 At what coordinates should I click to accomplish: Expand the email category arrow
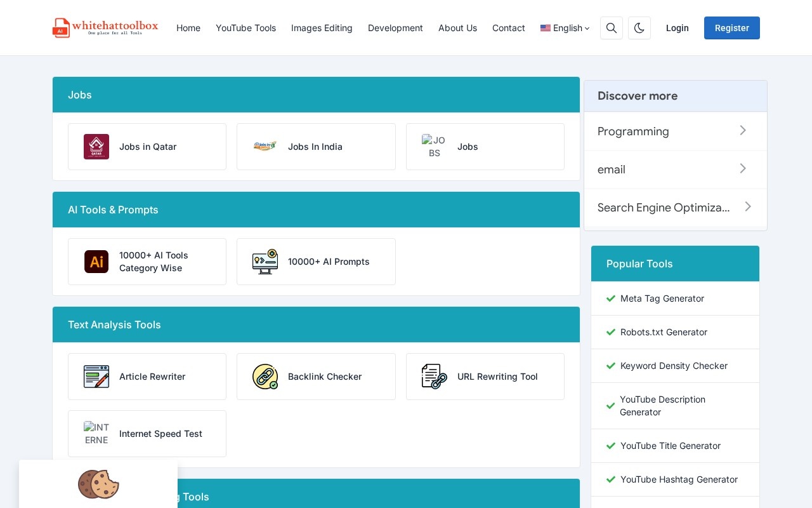click(x=743, y=168)
